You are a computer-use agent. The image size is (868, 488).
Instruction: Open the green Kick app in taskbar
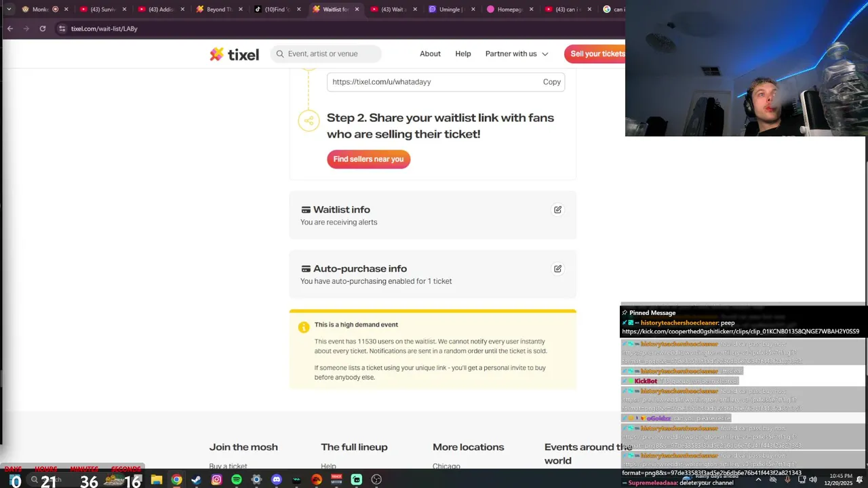(x=356, y=479)
